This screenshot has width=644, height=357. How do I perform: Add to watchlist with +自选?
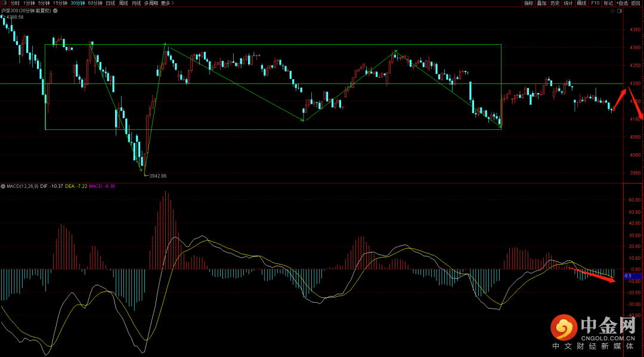tap(623, 3)
